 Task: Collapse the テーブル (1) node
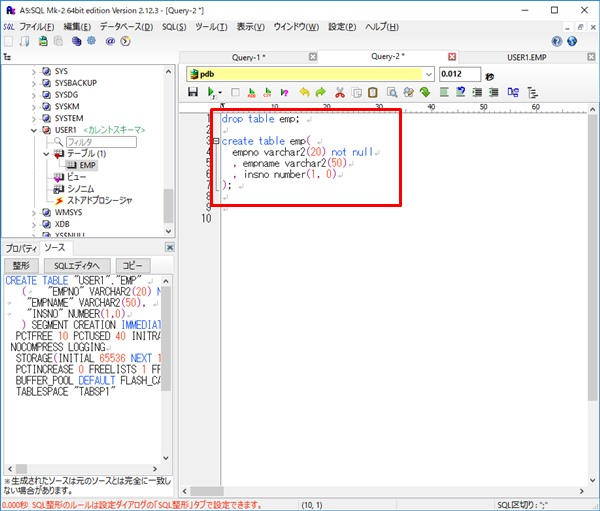pyautogui.click(x=46, y=154)
